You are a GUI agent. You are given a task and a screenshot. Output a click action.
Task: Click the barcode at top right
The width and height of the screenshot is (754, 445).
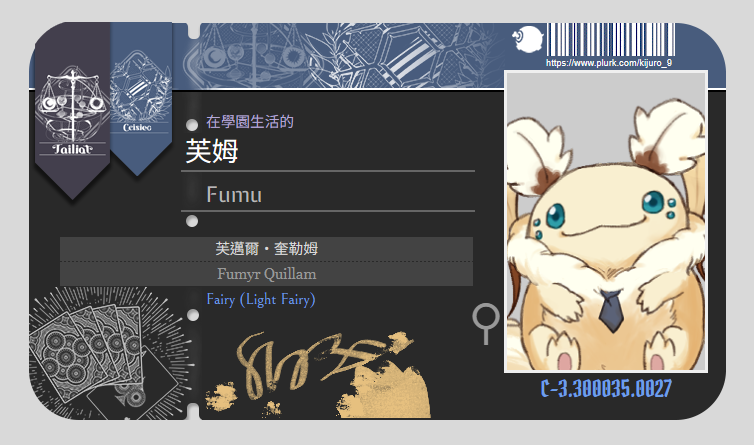click(611, 40)
